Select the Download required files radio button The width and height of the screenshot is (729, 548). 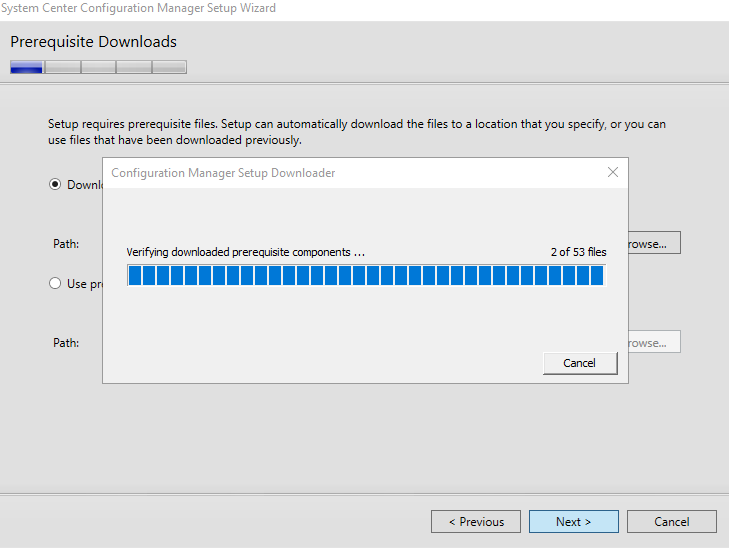(55, 185)
